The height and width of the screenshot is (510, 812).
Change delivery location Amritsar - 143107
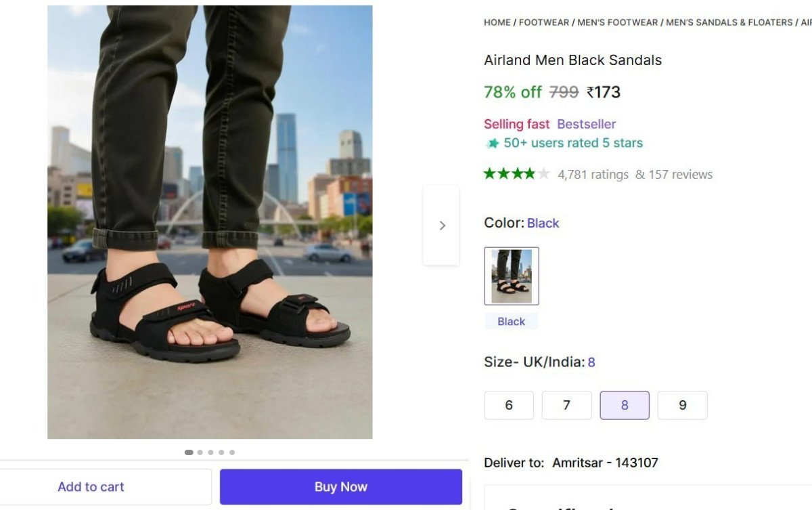point(605,463)
